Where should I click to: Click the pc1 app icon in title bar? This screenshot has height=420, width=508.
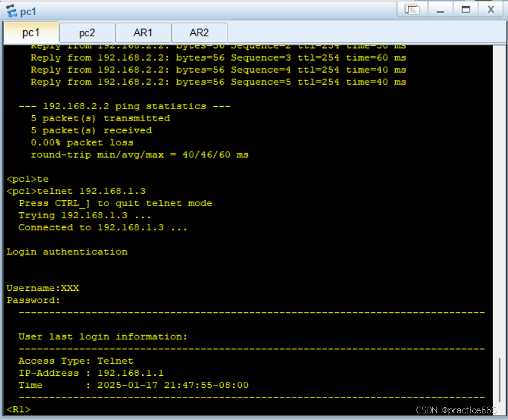12,11
